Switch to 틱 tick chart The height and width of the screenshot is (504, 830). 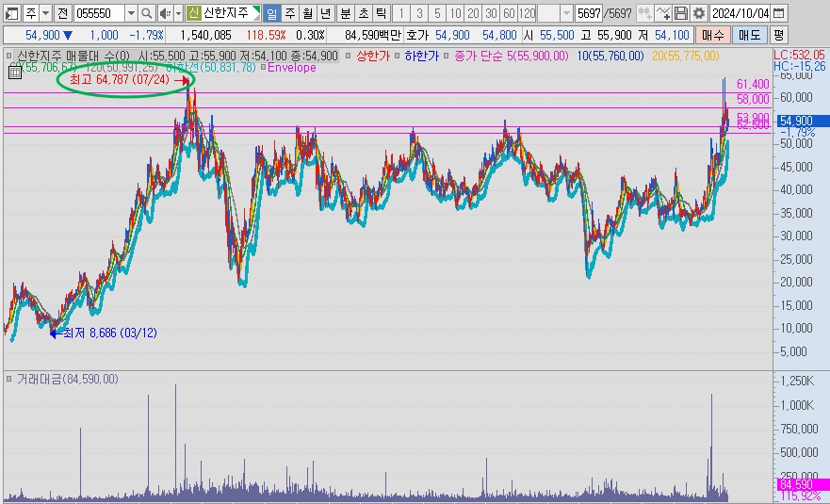point(382,13)
